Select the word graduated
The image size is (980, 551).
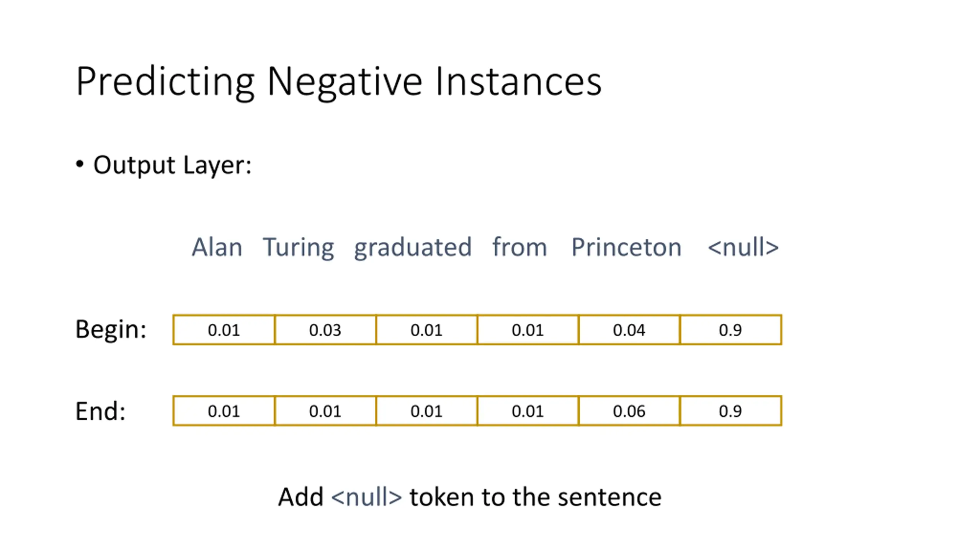(x=413, y=248)
